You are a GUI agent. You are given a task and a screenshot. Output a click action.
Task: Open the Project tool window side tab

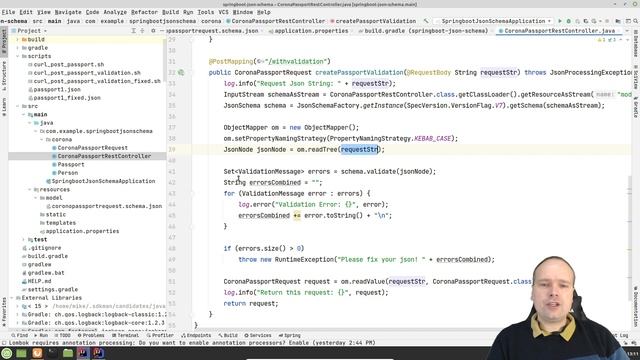pos(4,41)
